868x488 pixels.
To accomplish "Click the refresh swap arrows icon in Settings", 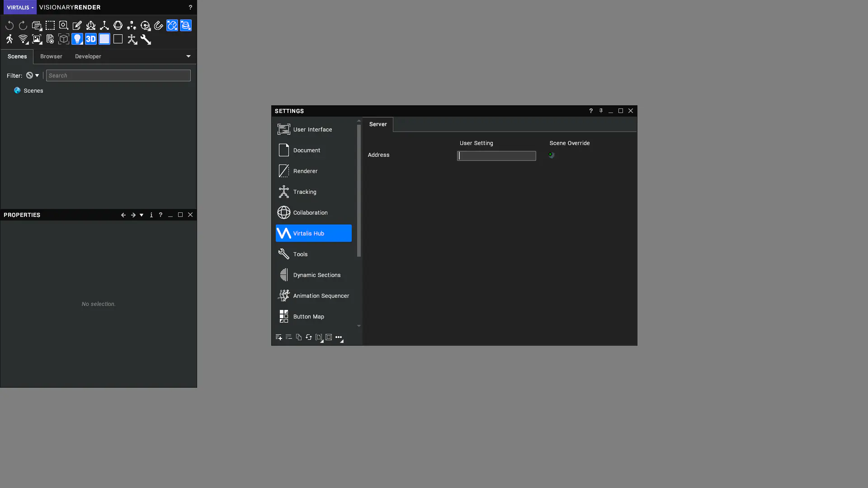I will (x=309, y=337).
